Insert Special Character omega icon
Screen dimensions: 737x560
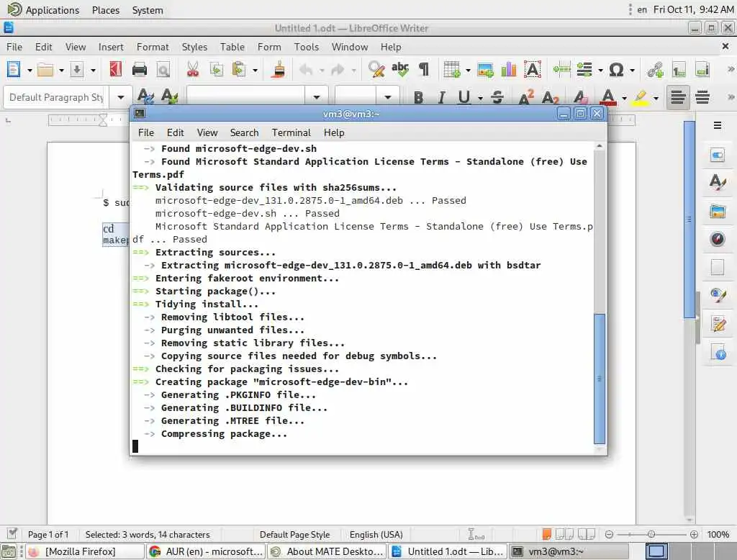tap(616, 70)
